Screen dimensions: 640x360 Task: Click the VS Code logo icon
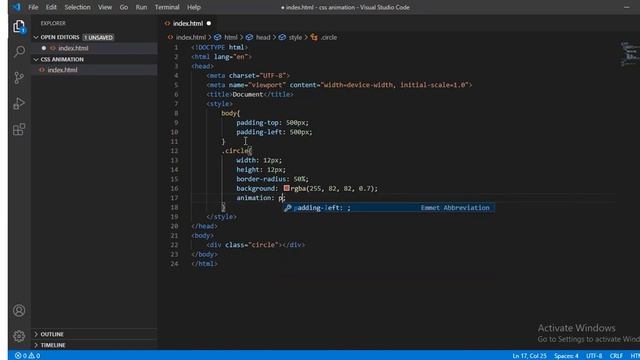(16, 7)
